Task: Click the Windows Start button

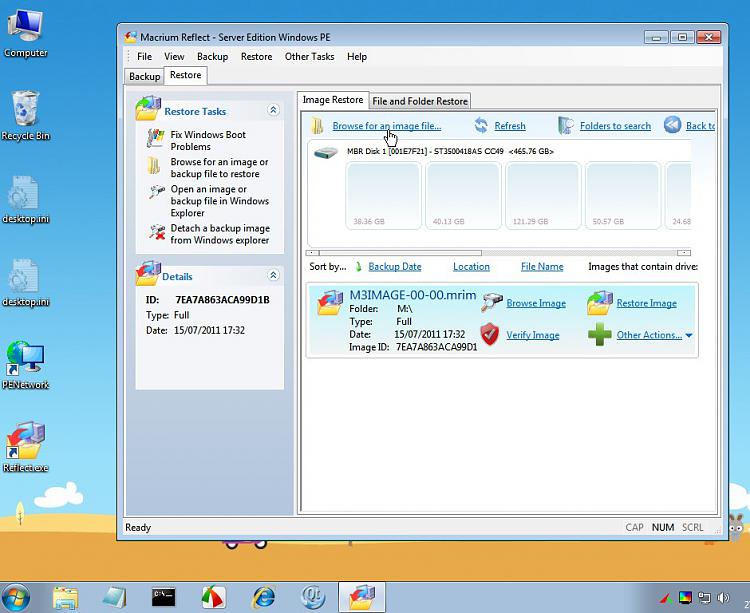Action: pyautogui.click(x=15, y=598)
